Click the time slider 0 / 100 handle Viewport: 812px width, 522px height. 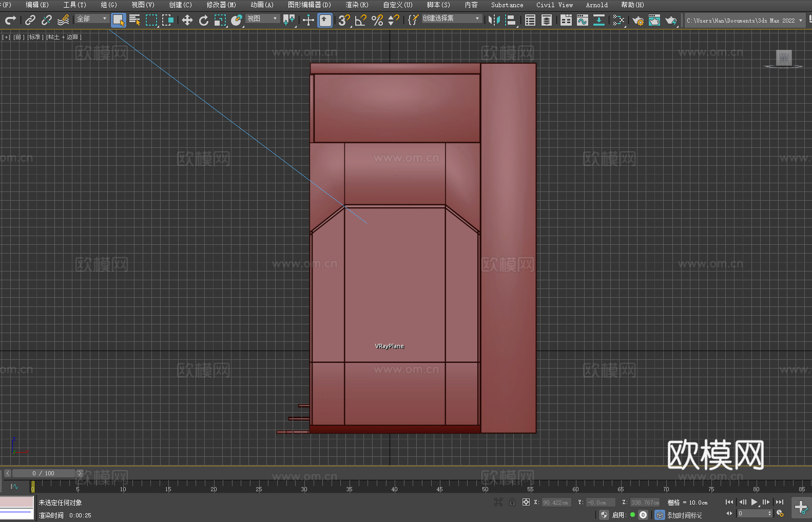(x=44, y=473)
